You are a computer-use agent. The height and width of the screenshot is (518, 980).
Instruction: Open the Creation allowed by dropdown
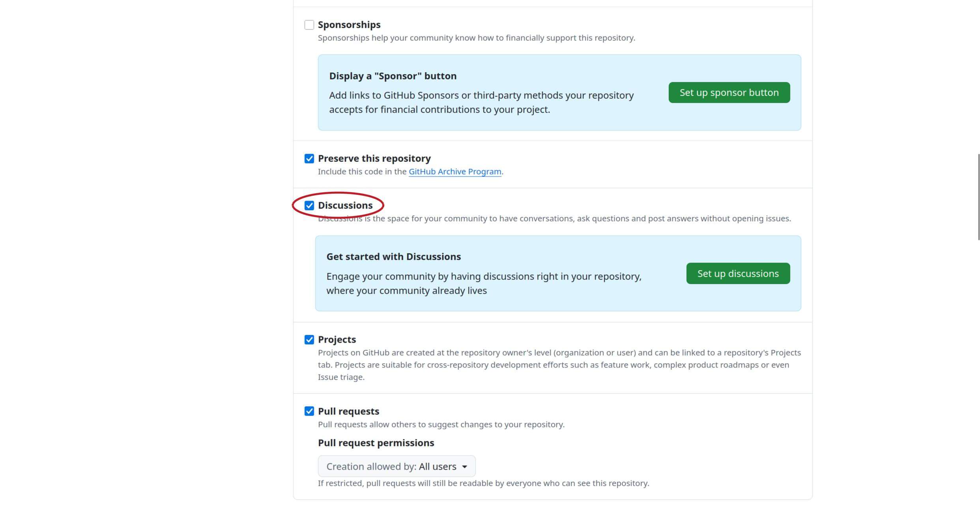(x=396, y=466)
